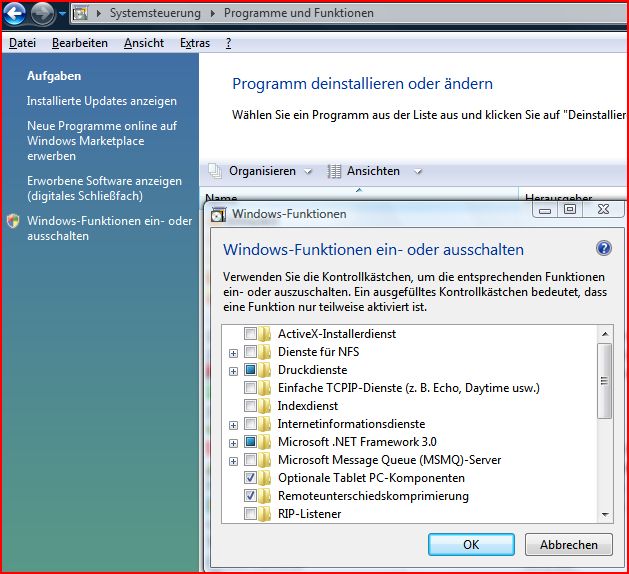The width and height of the screenshot is (629, 574).
Task: Expand Dienste für NFS tree node
Action: [233, 353]
